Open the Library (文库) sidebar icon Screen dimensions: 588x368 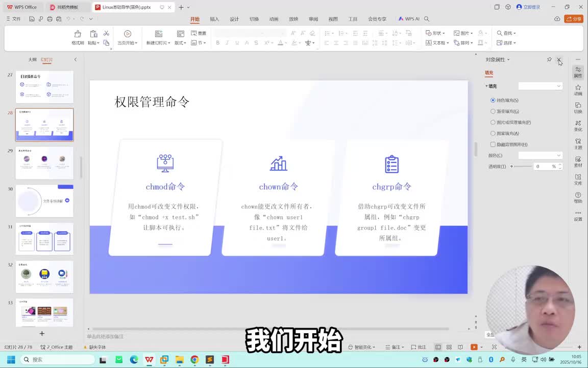coord(578,179)
